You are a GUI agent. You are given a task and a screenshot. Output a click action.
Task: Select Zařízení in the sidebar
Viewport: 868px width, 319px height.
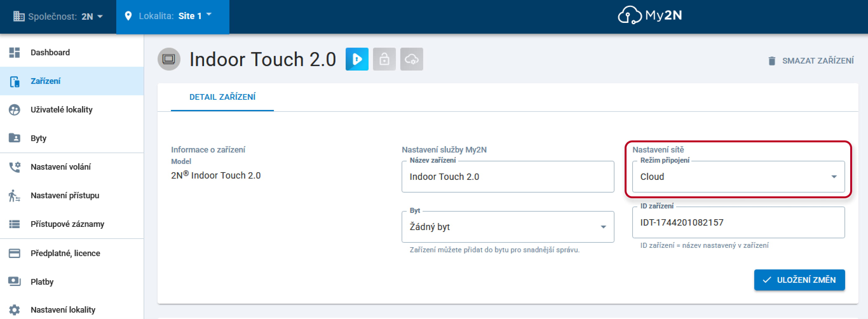tap(72, 81)
